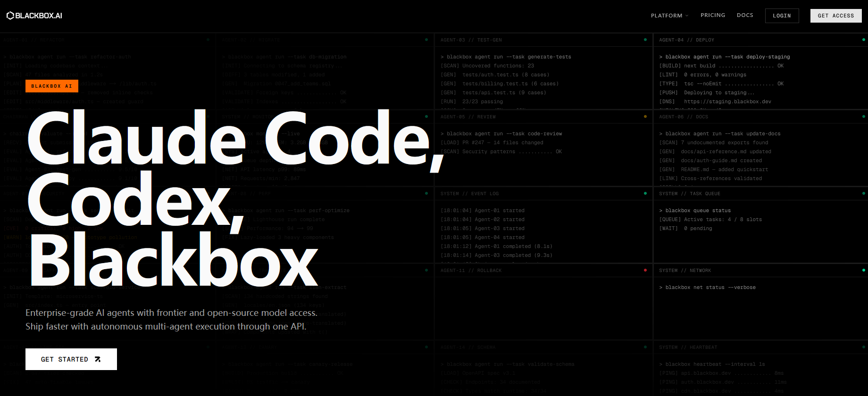Click the 'Enterprise-grade AI agents' subtitle
Screen dimensions: 868x396
171,320
